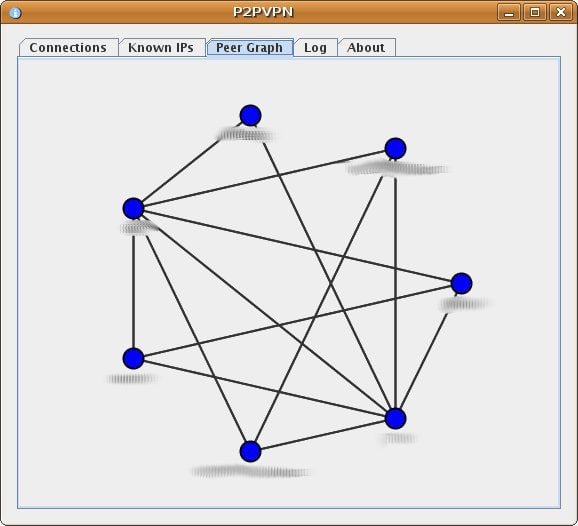Click blurred label under far-right node
The width and height of the screenshot is (578, 526).
tap(464, 304)
